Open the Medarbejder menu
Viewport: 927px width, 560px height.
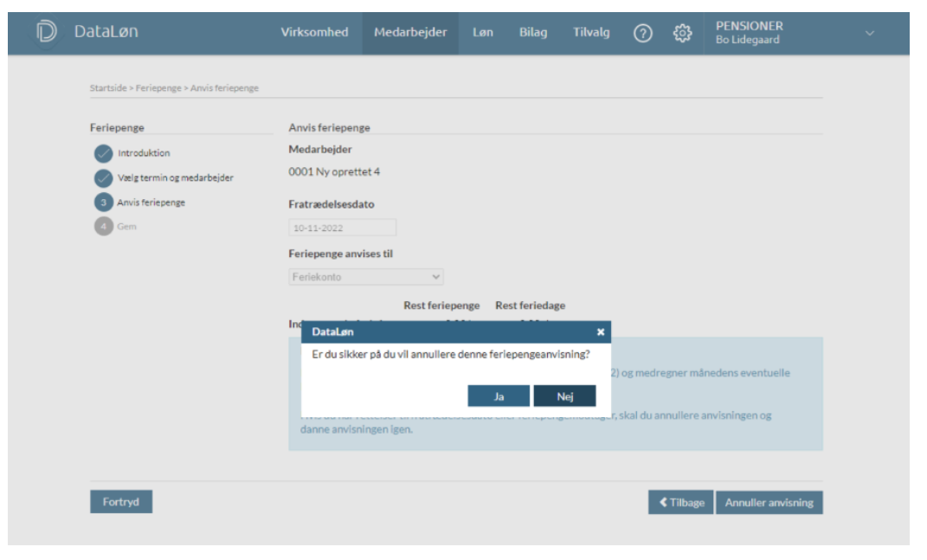click(x=410, y=32)
